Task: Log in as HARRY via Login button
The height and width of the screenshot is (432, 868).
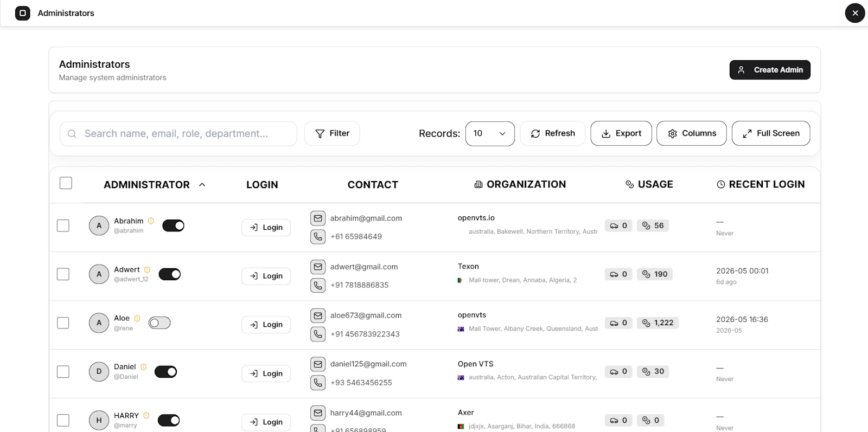Action: coord(266,422)
